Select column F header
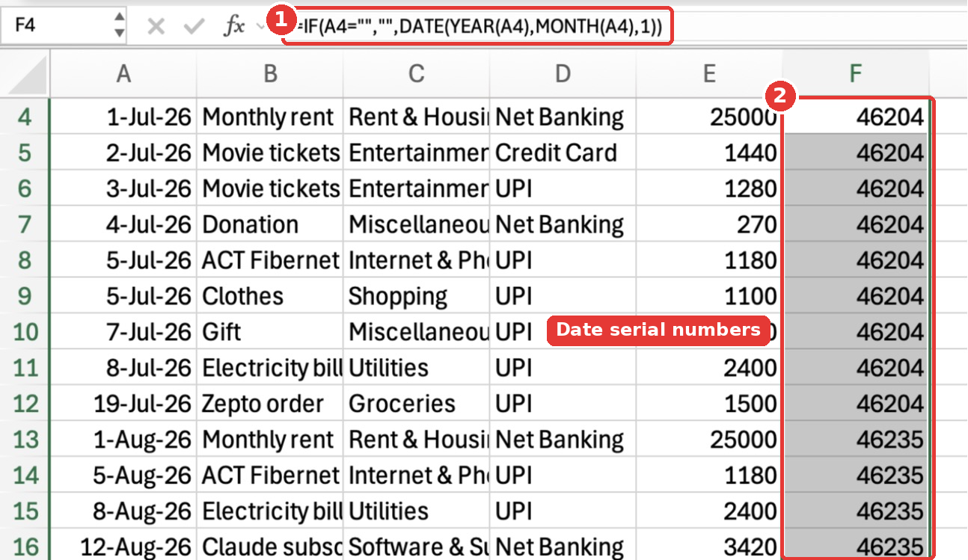Screen dimensions: 968x560 pos(856,73)
